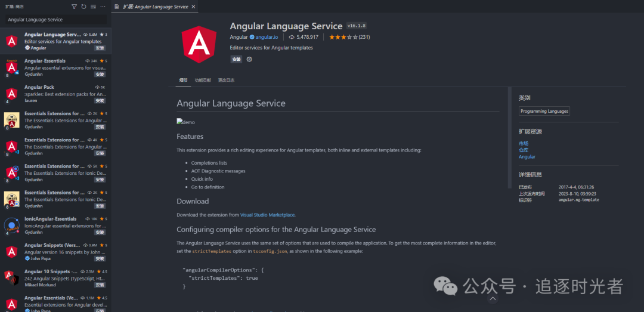
Task: Click 安装 in the Angular Language Service details header
Action: [237, 59]
